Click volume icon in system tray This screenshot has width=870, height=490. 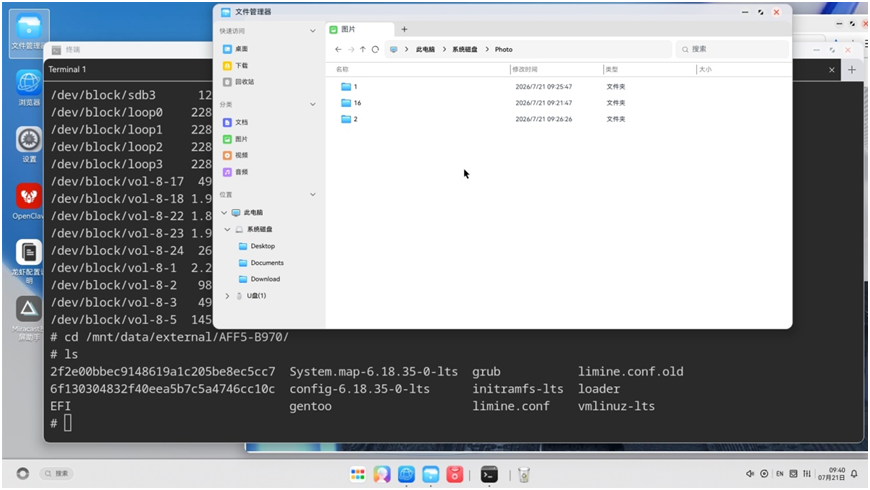(x=750, y=473)
